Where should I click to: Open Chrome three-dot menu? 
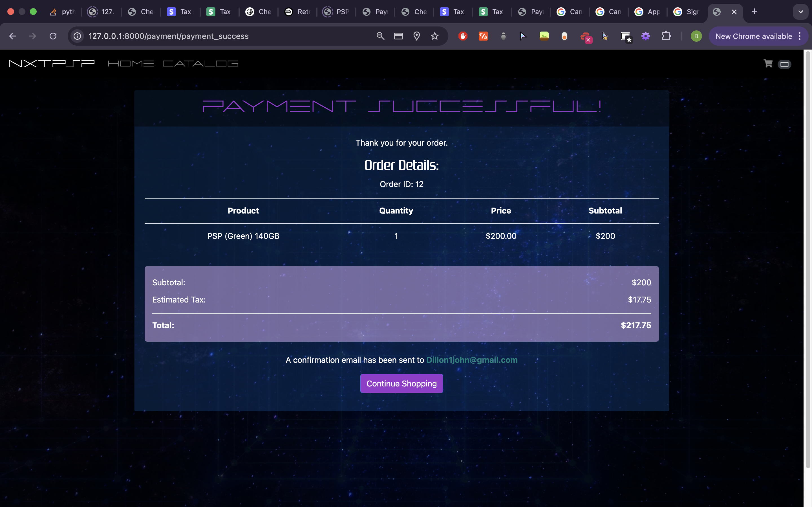(x=800, y=36)
